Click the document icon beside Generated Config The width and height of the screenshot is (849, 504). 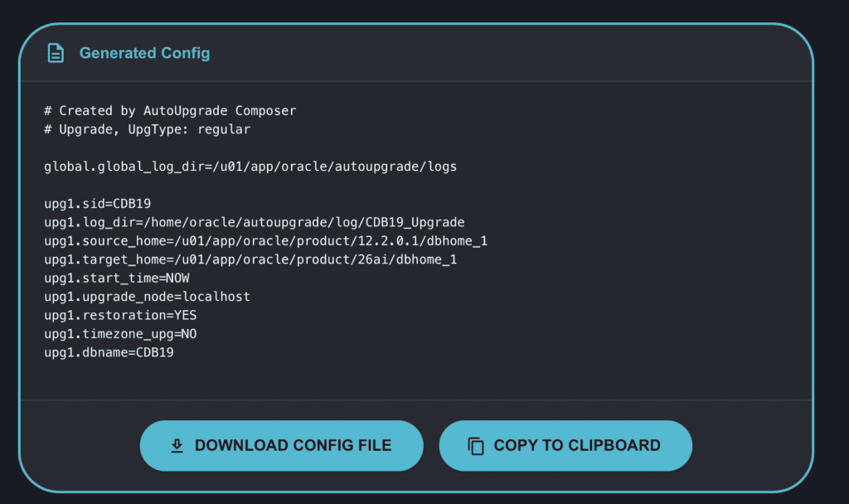click(x=56, y=53)
